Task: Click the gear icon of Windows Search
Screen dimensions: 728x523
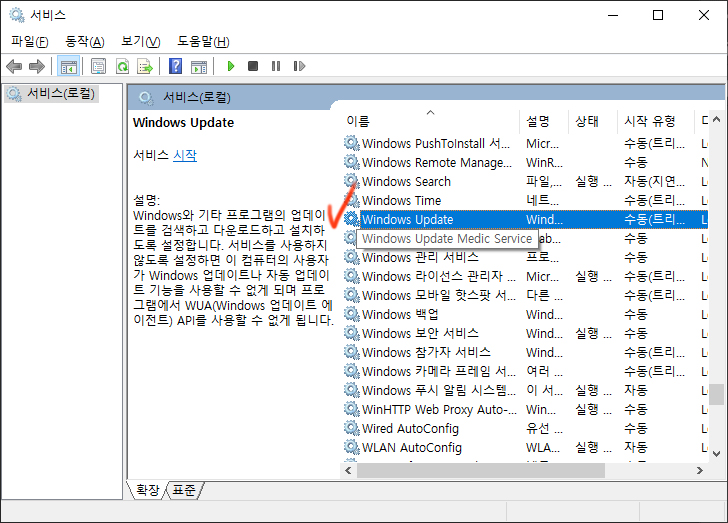Action: [351, 181]
